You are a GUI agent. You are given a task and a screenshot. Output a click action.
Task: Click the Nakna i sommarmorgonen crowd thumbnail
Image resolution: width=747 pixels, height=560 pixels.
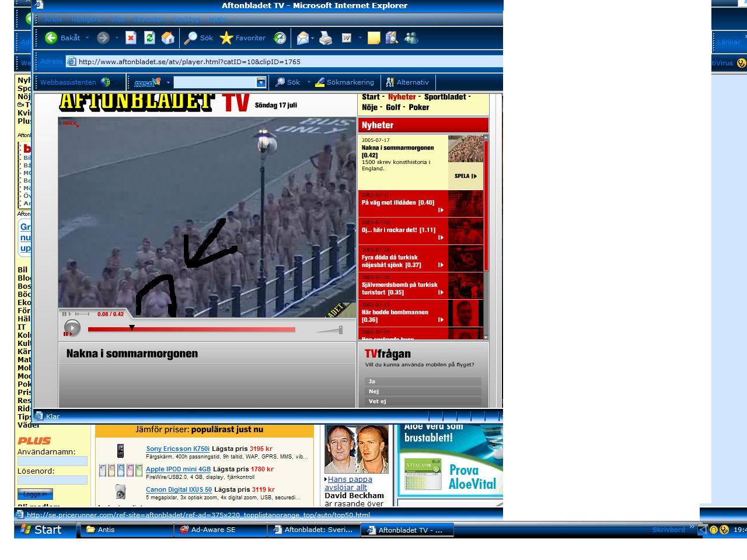[466, 149]
